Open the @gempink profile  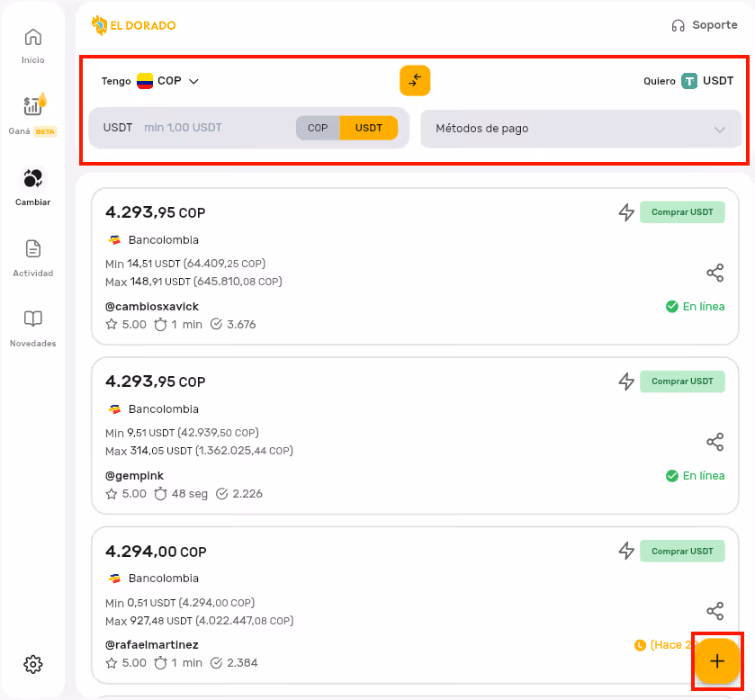tap(134, 476)
